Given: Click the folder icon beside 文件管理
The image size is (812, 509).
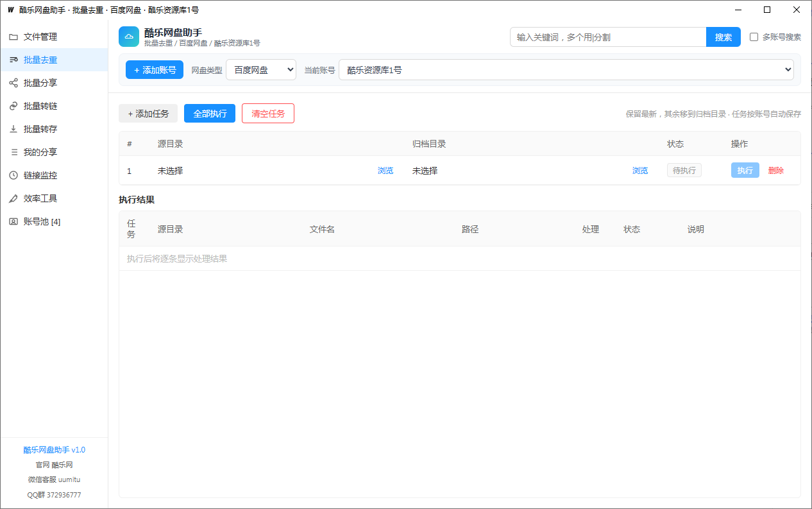Looking at the screenshot, I should tap(13, 37).
